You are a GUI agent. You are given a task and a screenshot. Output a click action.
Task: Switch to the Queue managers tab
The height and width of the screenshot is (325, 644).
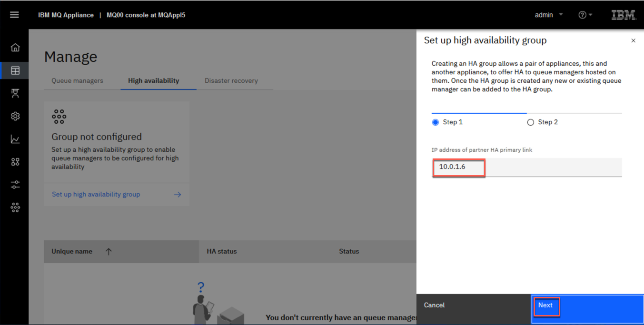[x=78, y=80]
